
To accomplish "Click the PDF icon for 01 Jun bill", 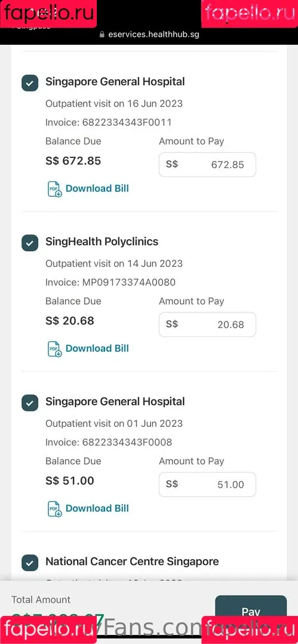I will pos(55,509).
